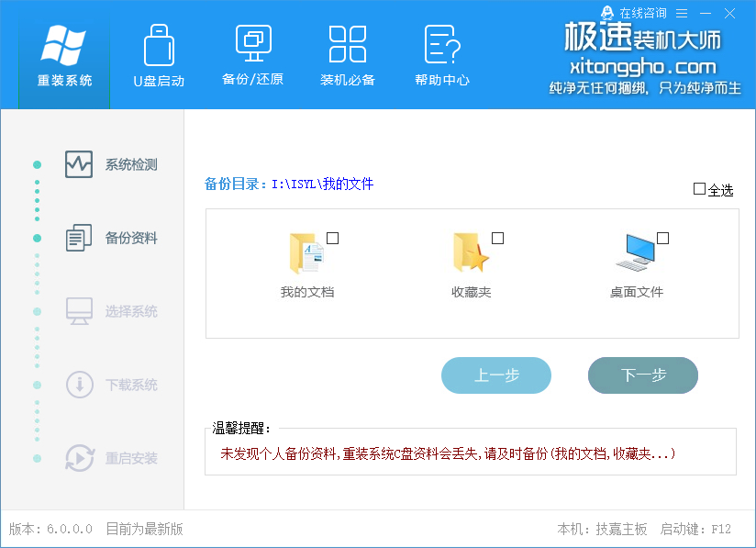Screen dimensions: 756x548
Task: Open the 装机必备 grid icon
Action: click(348, 44)
